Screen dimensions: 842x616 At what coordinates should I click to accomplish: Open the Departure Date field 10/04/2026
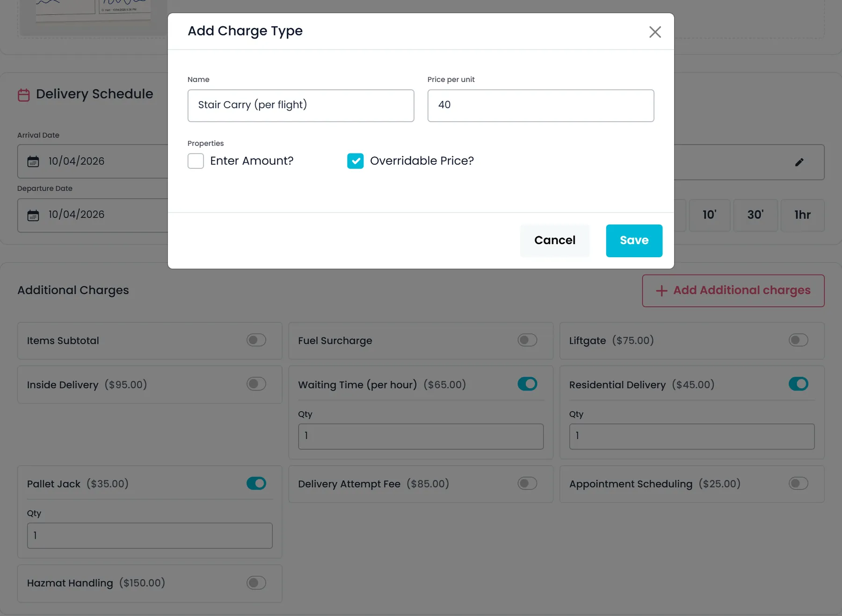click(93, 215)
